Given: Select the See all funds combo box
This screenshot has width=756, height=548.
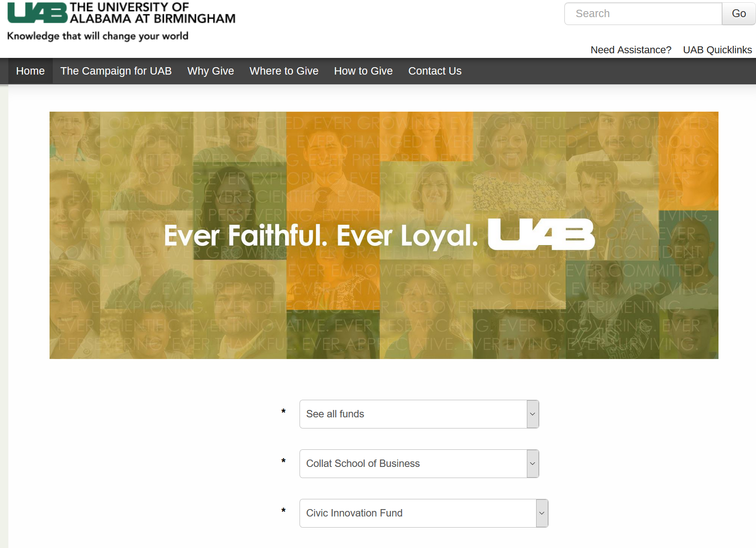Looking at the screenshot, I should click(x=419, y=414).
